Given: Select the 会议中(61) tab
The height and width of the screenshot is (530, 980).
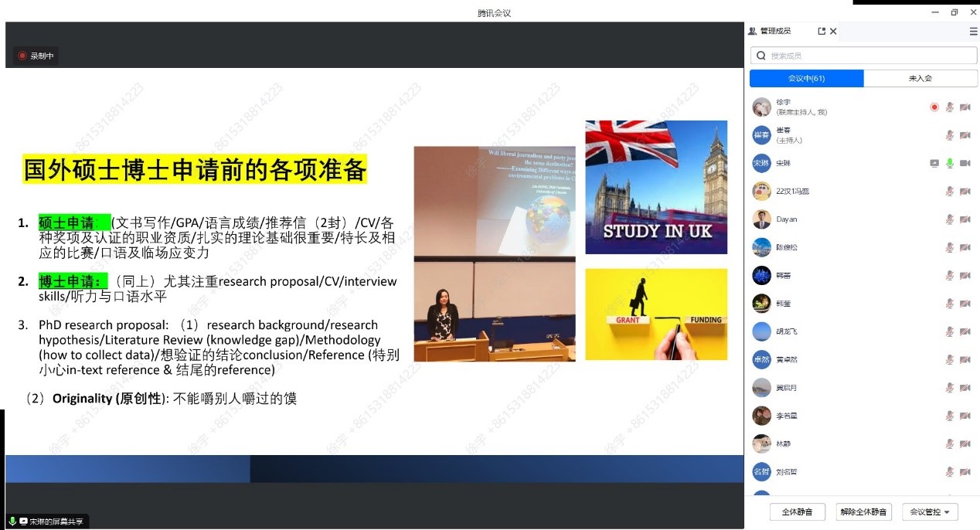Looking at the screenshot, I should click(806, 78).
